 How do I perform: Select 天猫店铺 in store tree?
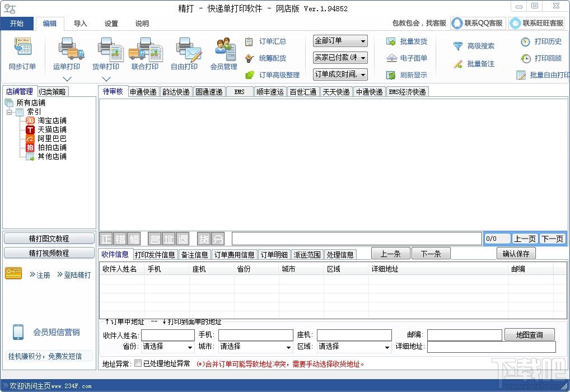[x=46, y=129]
